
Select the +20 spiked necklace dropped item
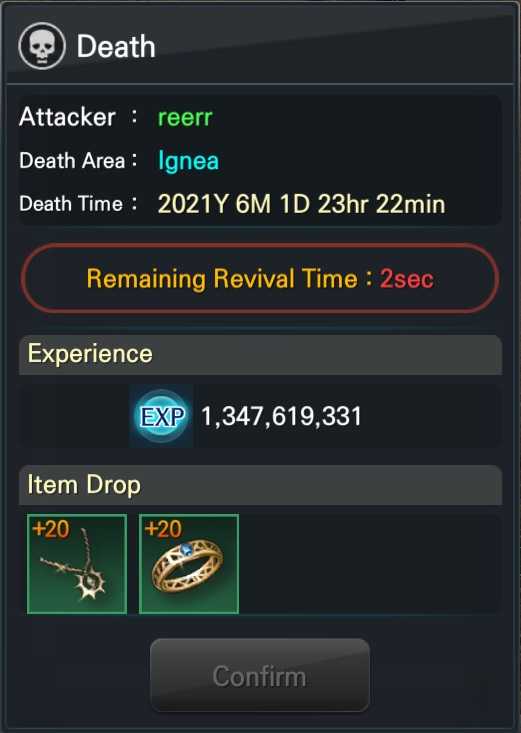point(77,564)
